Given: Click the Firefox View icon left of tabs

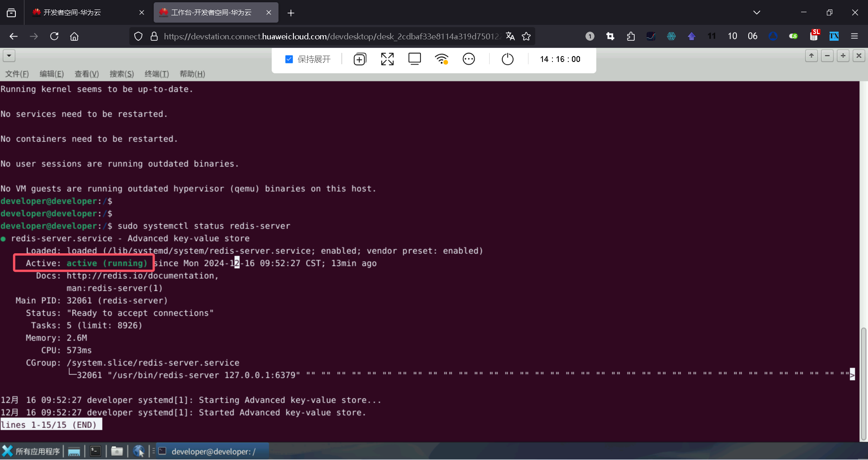Looking at the screenshot, I should (11, 13).
